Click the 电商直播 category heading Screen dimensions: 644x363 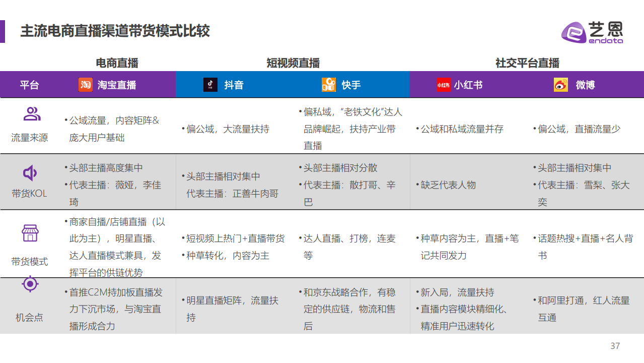point(117,63)
